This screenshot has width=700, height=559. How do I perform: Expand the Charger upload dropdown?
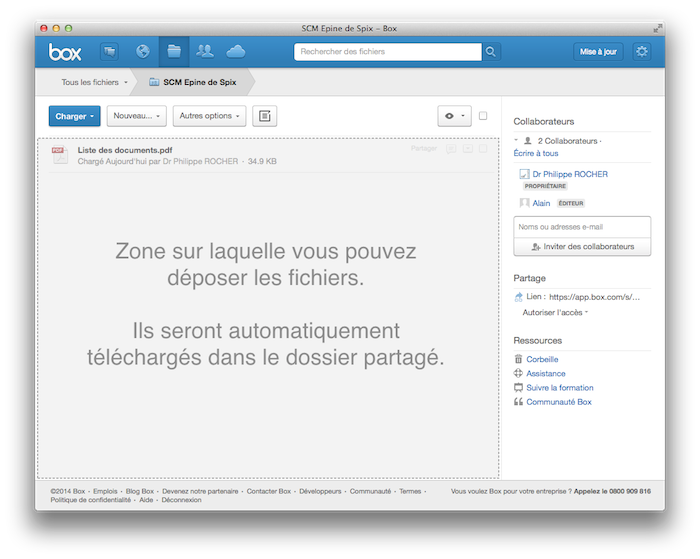(x=74, y=116)
